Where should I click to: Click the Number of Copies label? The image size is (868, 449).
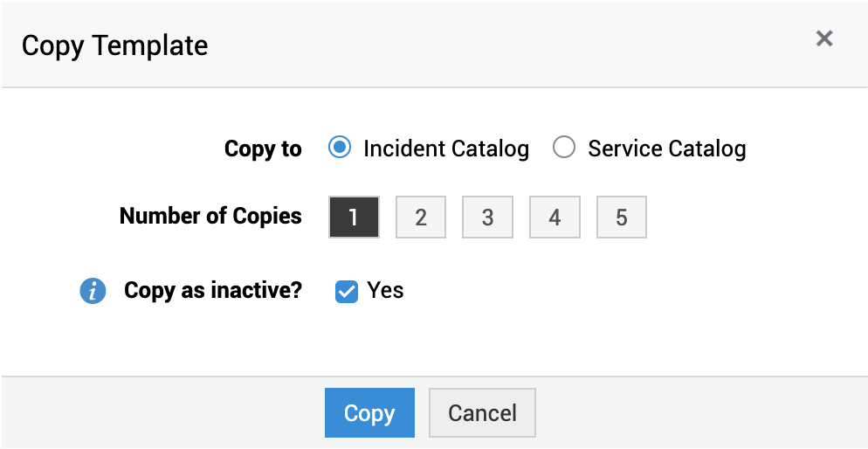coord(210,216)
